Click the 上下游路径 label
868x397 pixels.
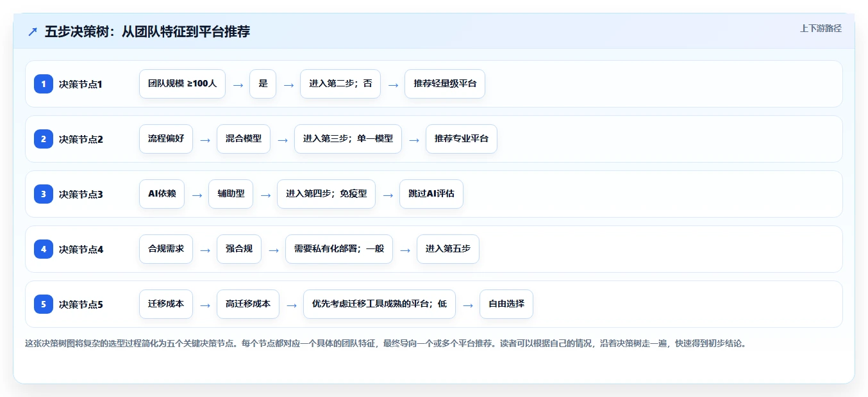coord(821,29)
